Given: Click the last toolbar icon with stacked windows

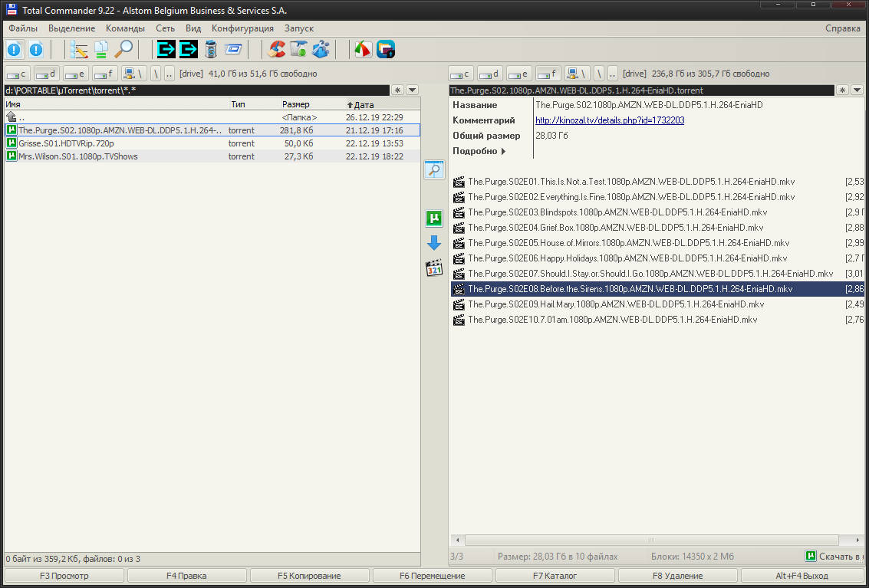Looking at the screenshot, I should [x=386, y=50].
